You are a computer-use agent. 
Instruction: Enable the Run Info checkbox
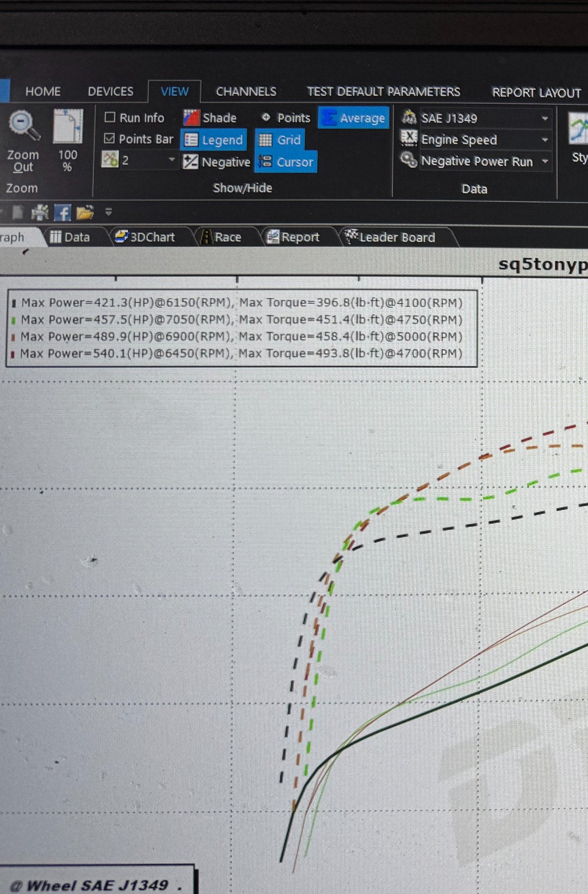110,118
